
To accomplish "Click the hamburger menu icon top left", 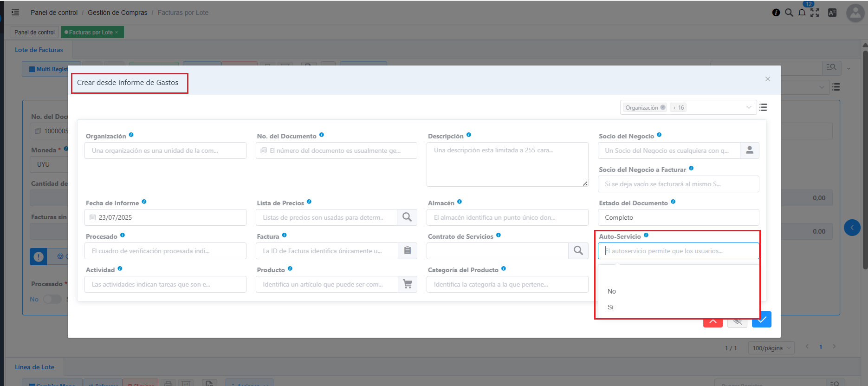I will click(15, 13).
